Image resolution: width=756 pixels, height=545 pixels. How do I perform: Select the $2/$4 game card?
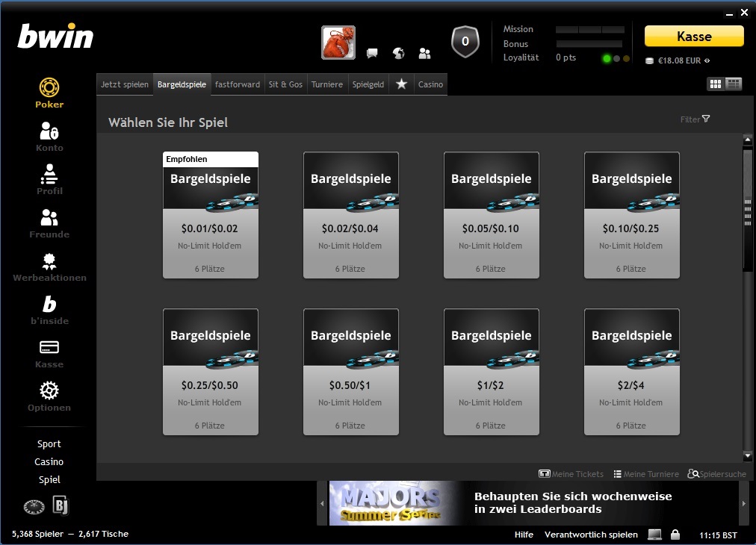coord(631,372)
